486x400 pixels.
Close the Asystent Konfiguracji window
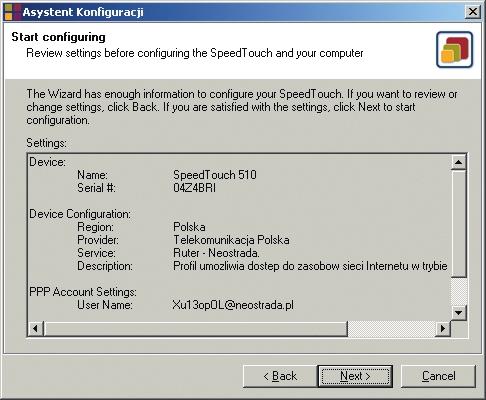[x=473, y=12]
